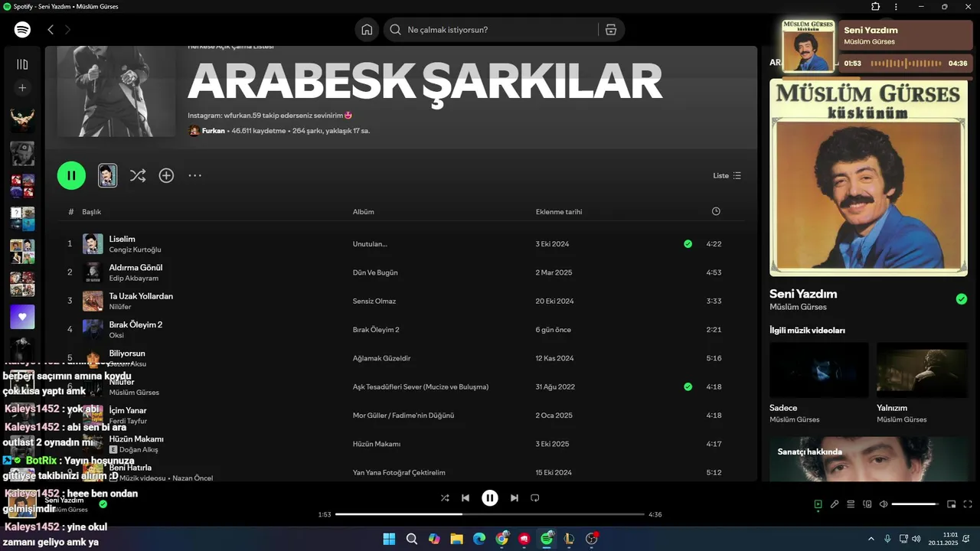Click the playlist preview cover thumbnail button

[x=108, y=175]
